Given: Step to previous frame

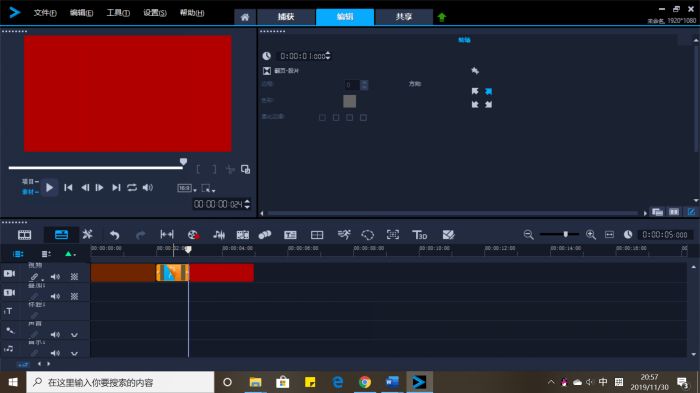Looking at the screenshot, I should pyautogui.click(x=85, y=188).
